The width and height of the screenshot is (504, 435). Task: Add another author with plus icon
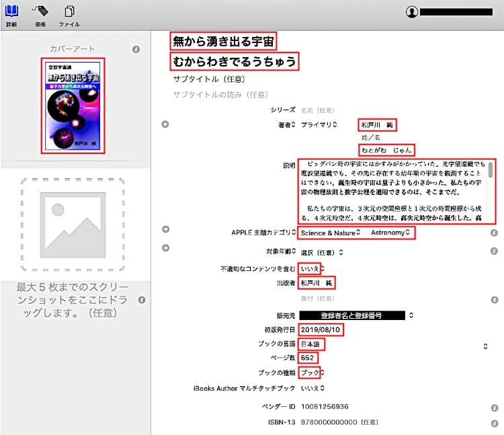pos(165,124)
